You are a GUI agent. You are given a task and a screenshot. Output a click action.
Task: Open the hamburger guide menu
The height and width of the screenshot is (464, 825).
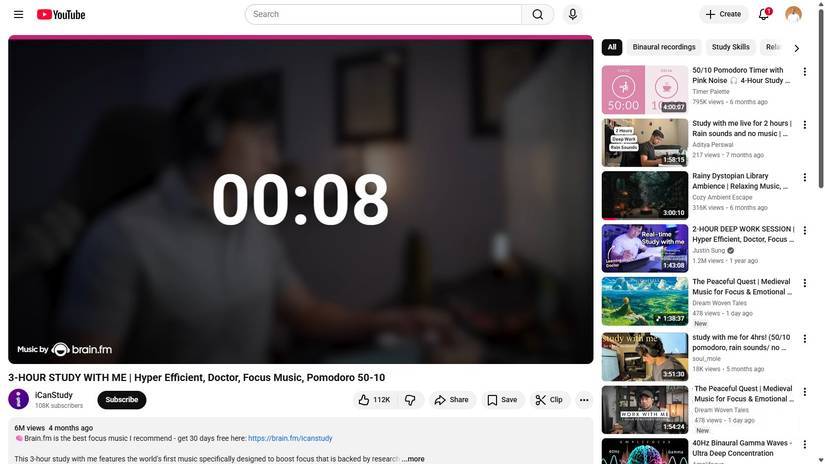pyautogui.click(x=18, y=14)
